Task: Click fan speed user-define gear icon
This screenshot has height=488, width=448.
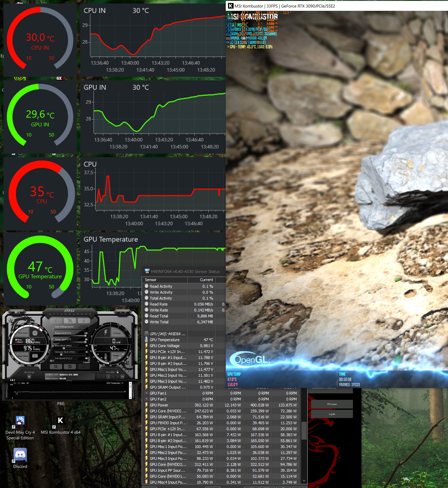Action: [x=51, y=361]
